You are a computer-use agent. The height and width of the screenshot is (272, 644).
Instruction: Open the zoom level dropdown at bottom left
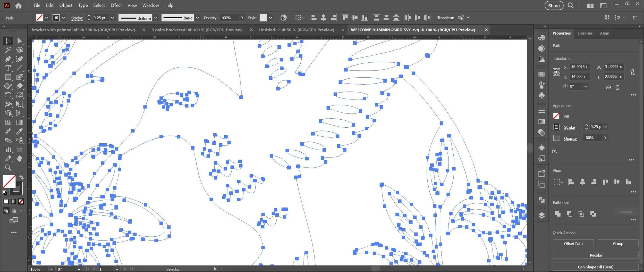point(51,269)
